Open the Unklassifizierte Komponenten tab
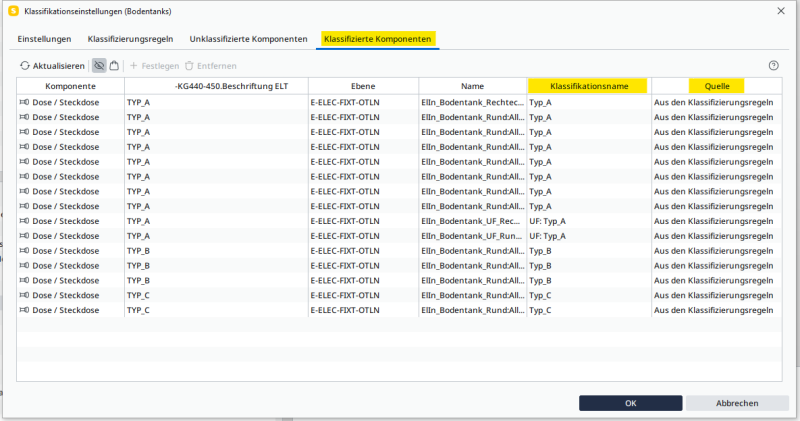The image size is (800, 421). [248, 39]
